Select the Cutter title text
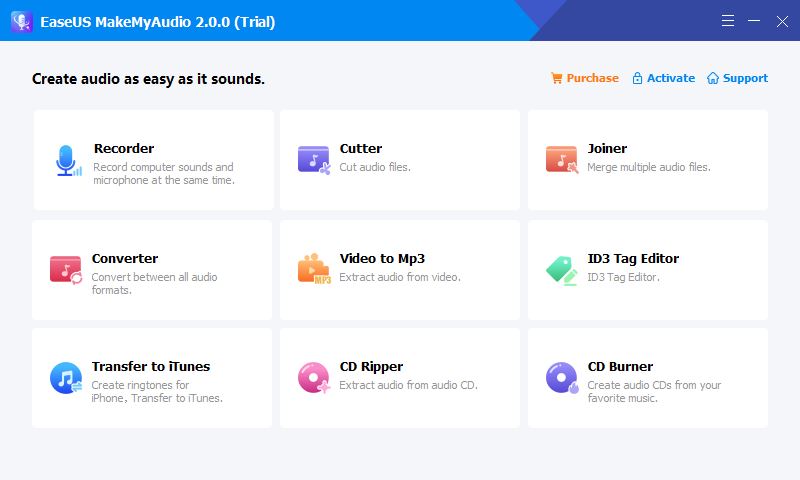800x480 pixels. coord(361,148)
